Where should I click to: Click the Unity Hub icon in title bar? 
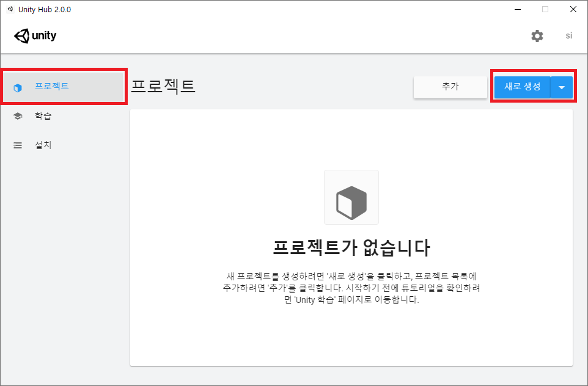(10, 9)
